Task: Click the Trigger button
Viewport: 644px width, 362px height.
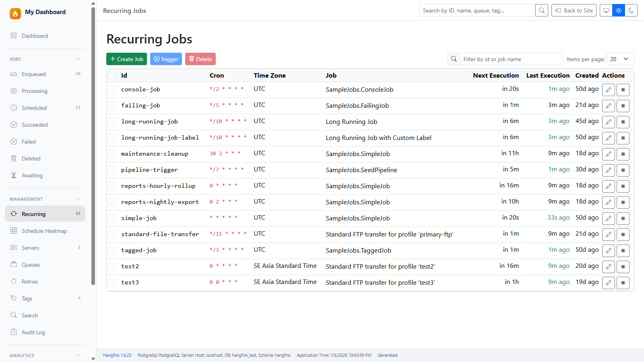Action: 166,59
